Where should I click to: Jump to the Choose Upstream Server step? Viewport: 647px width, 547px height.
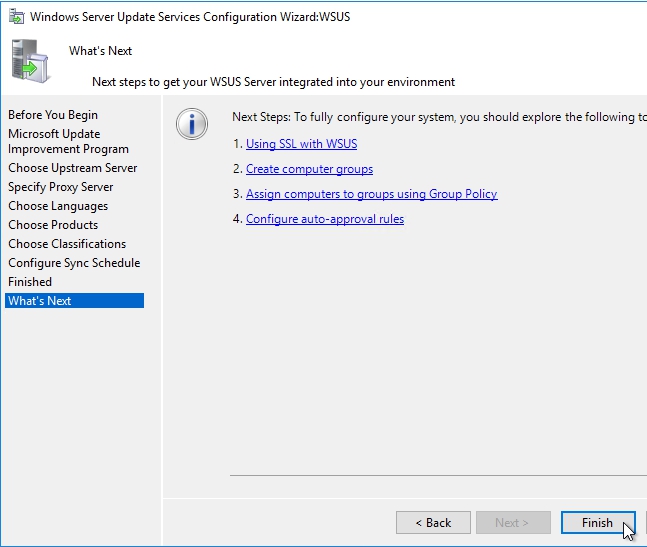(73, 168)
